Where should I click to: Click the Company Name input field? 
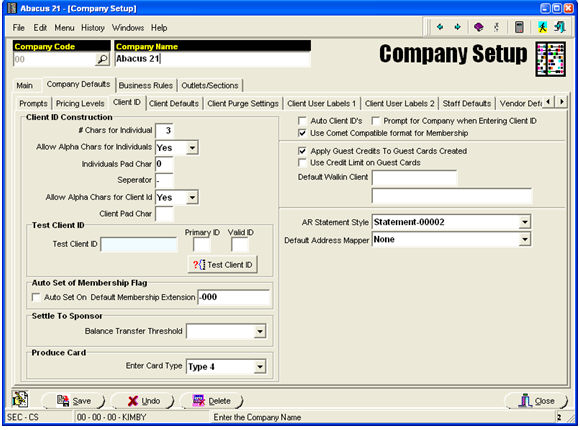(212, 59)
